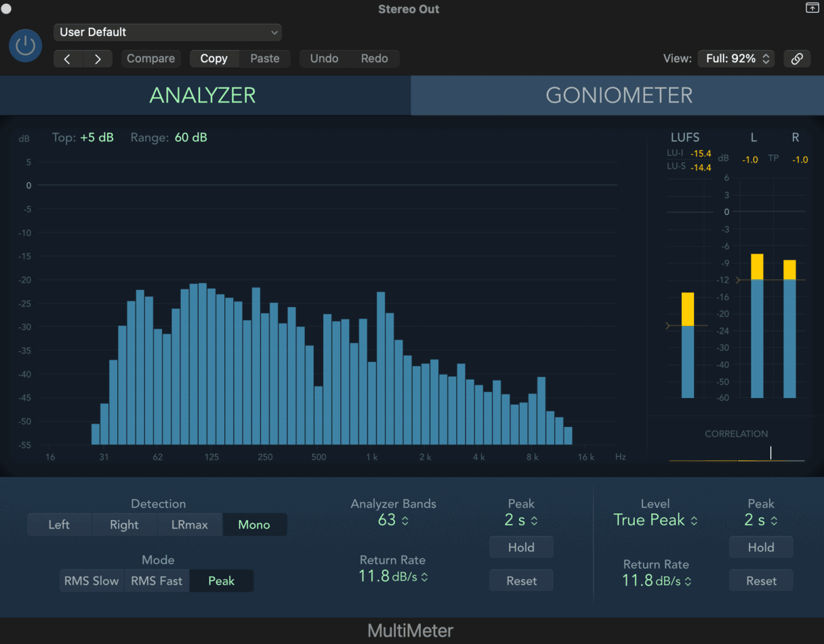The image size is (824, 644).
Task: Adjust analyzer Return Rate 11.8 dB/s value
Action: [x=393, y=577]
